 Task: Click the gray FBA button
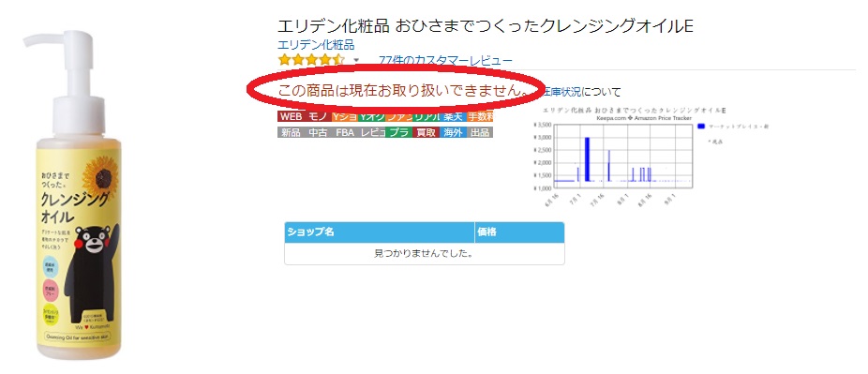pos(345,133)
